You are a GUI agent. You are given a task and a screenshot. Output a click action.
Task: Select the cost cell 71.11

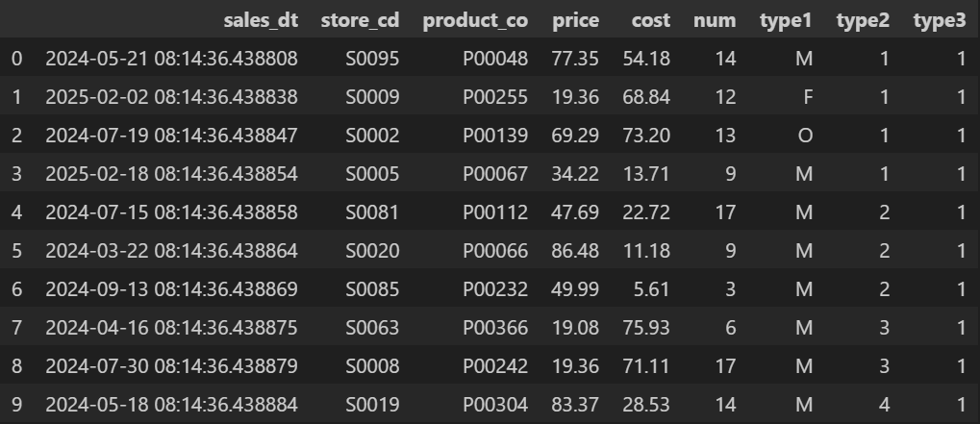646,366
